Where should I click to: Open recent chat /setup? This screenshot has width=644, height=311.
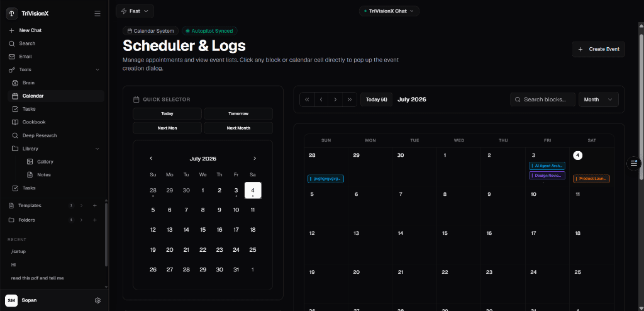(18, 251)
